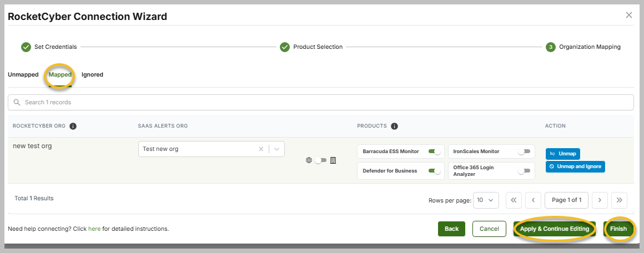This screenshot has width=644, height=253.
Task: Jump to the last page
Action: pyautogui.click(x=620, y=200)
